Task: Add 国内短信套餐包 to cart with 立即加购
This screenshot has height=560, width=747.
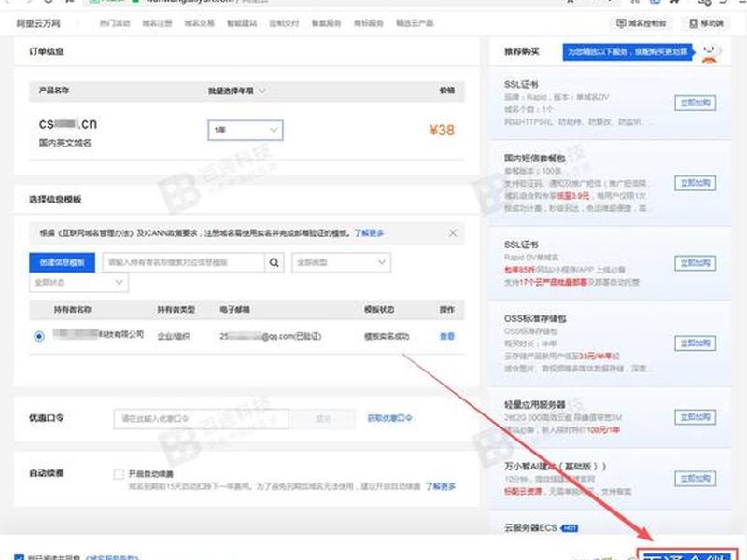Action: [695, 183]
